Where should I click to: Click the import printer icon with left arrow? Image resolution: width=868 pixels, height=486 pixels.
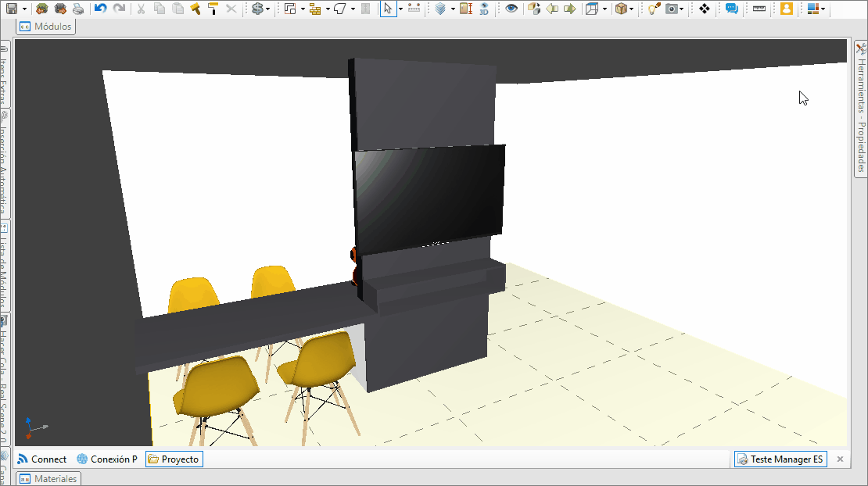41,9
